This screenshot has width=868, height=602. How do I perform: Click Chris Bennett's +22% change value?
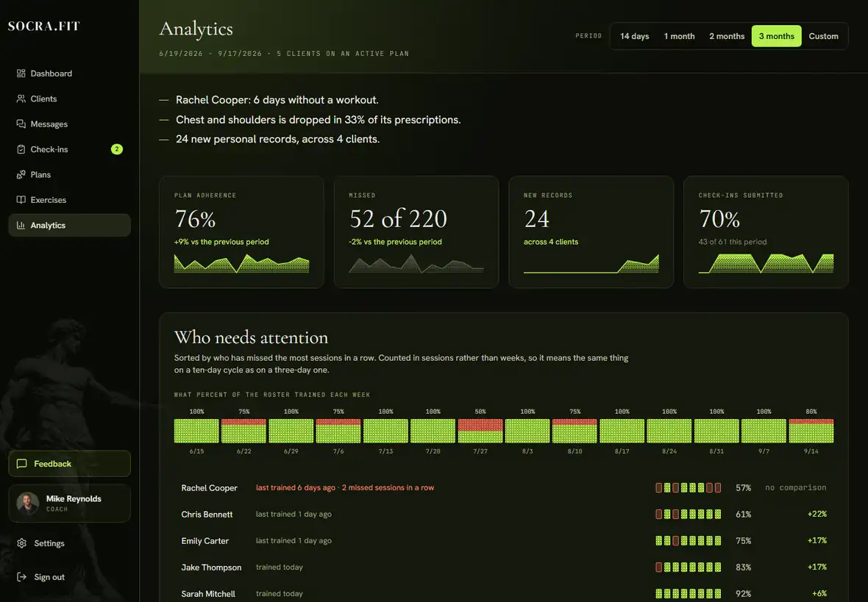(817, 514)
